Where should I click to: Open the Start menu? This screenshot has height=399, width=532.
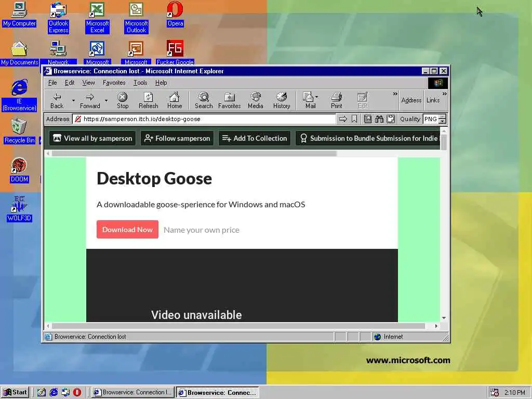point(15,392)
